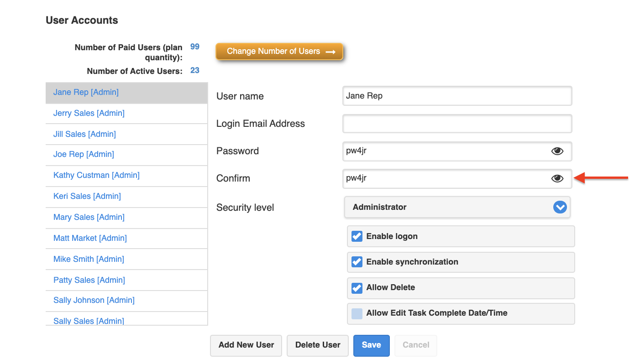The image size is (640, 364).
Task: Open Mike Smith [Admin] user account
Action: [89, 259]
